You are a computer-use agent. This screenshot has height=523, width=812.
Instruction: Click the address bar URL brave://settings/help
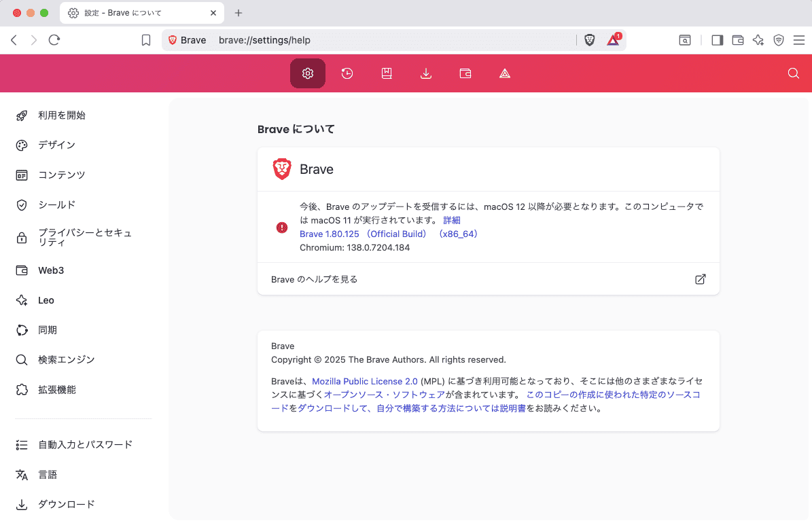(x=264, y=40)
